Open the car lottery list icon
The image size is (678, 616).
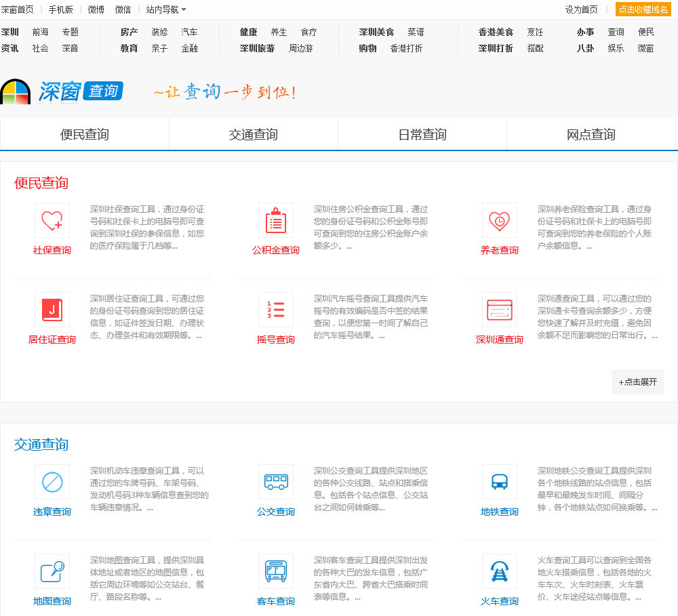pos(276,310)
